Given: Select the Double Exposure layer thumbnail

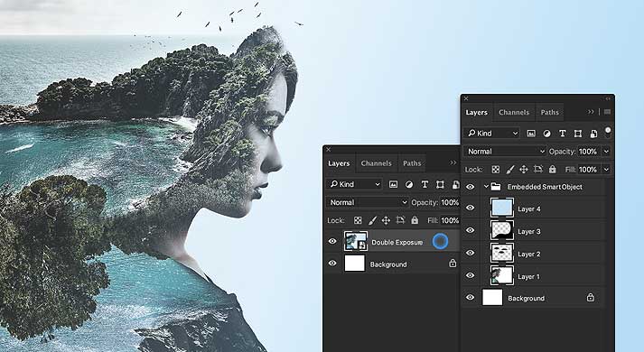Looking at the screenshot, I should click(x=355, y=241).
